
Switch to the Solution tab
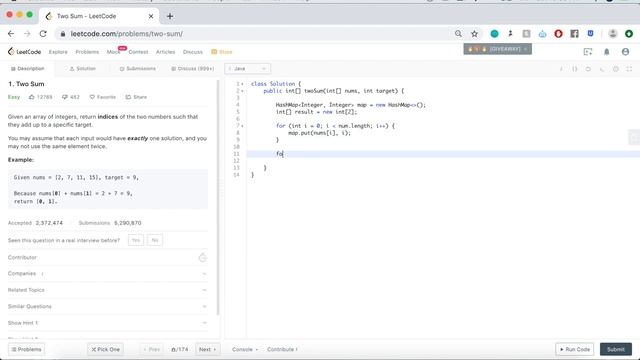click(82, 69)
